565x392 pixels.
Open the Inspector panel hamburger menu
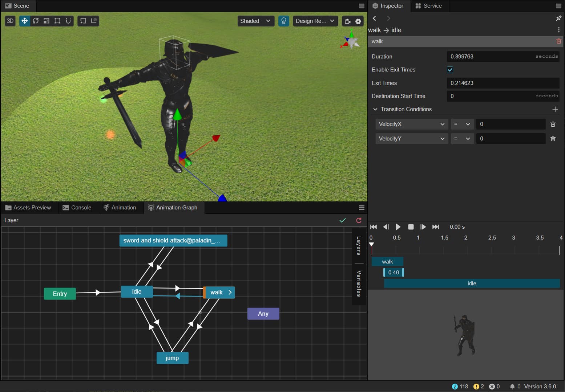coord(558,6)
